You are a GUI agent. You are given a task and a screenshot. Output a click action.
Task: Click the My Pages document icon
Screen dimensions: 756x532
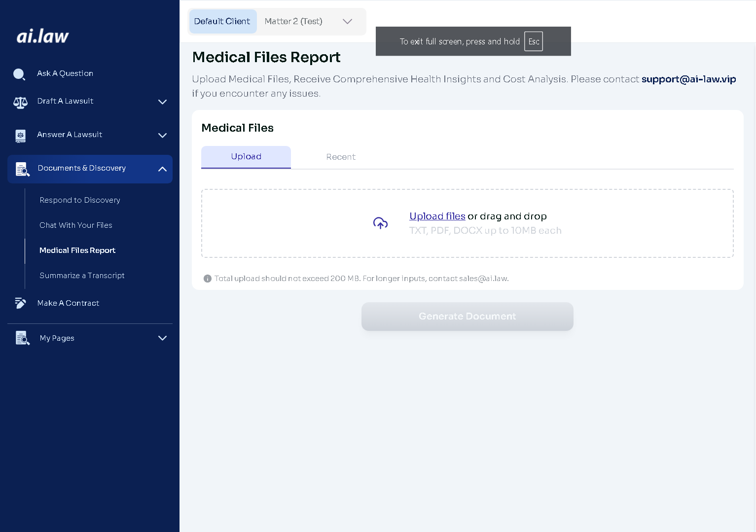coord(22,338)
